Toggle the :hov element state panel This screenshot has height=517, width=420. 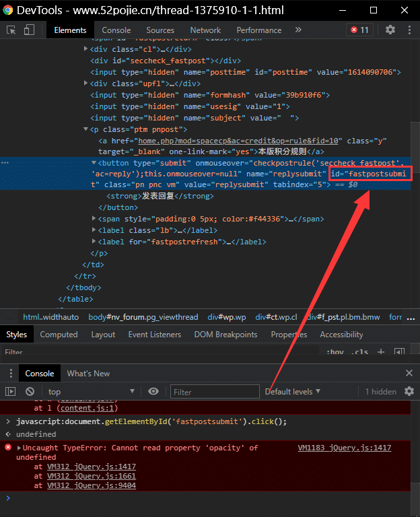[334, 352]
